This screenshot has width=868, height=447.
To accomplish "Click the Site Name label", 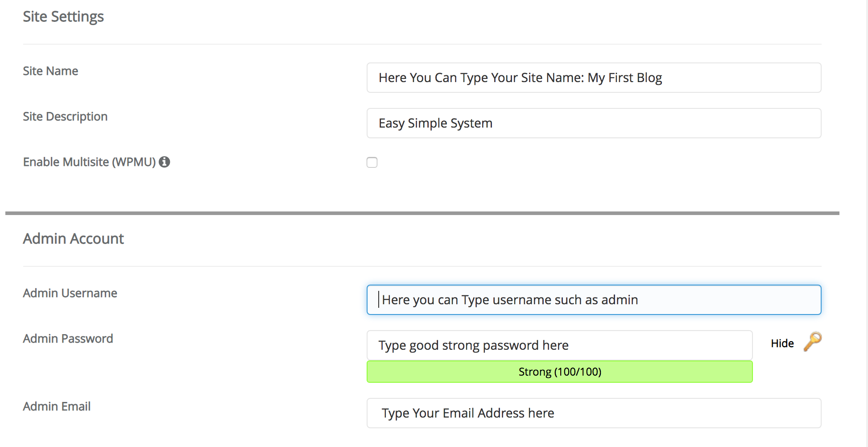I will coord(50,71).
